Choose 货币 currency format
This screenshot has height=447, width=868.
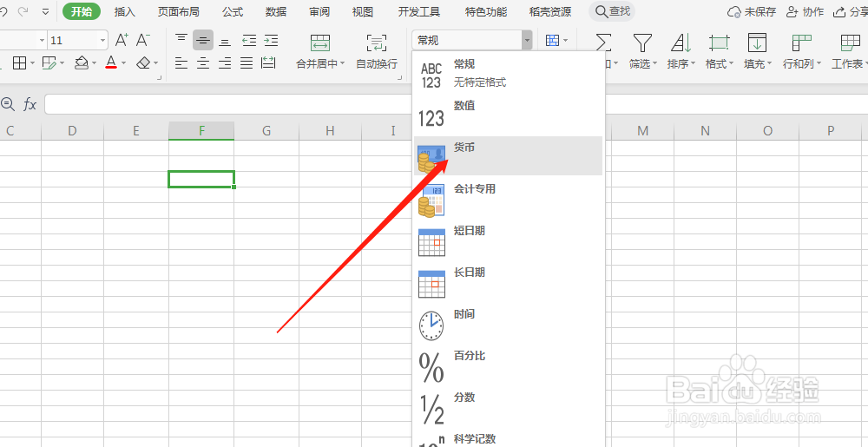pos(508,156)
